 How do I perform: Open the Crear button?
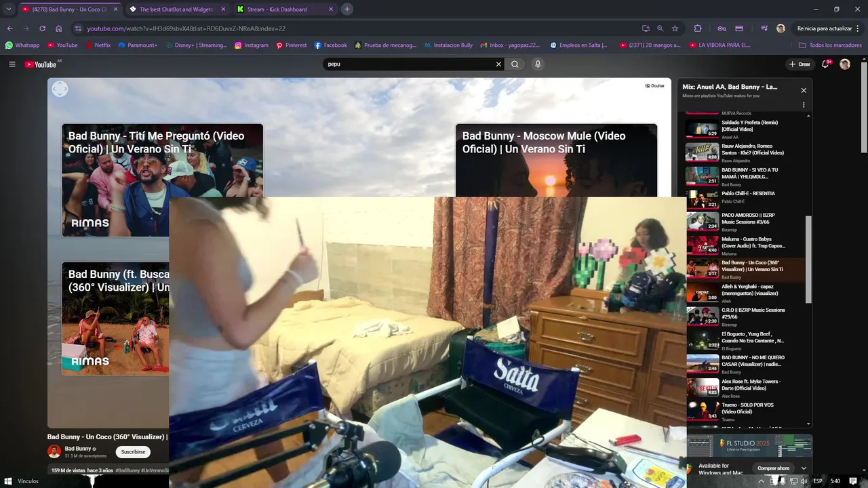800,64
